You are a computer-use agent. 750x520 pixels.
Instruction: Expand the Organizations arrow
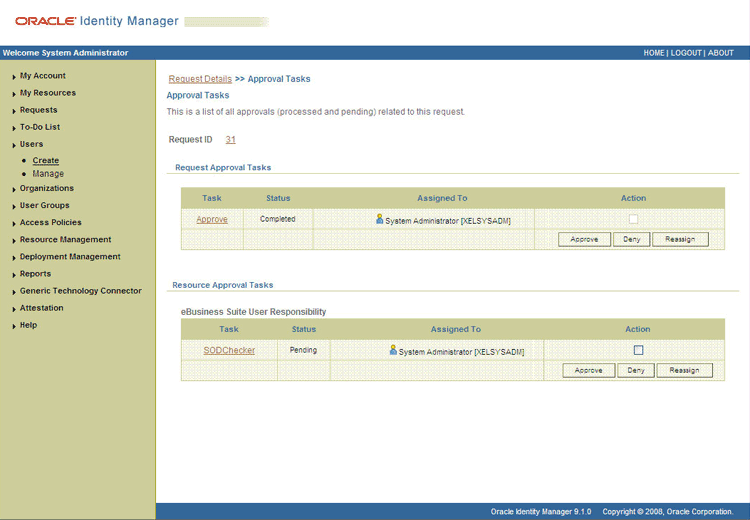pos(14,189)
